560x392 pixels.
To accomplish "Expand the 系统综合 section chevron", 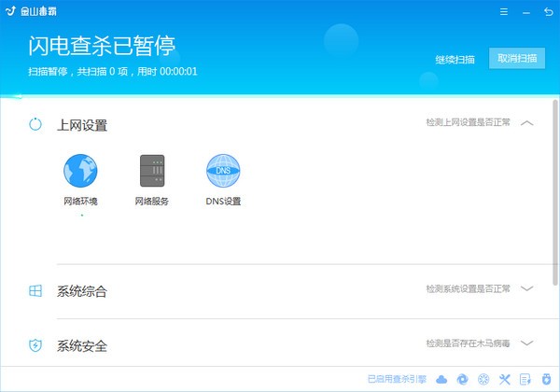I will [x=526, y=289].
